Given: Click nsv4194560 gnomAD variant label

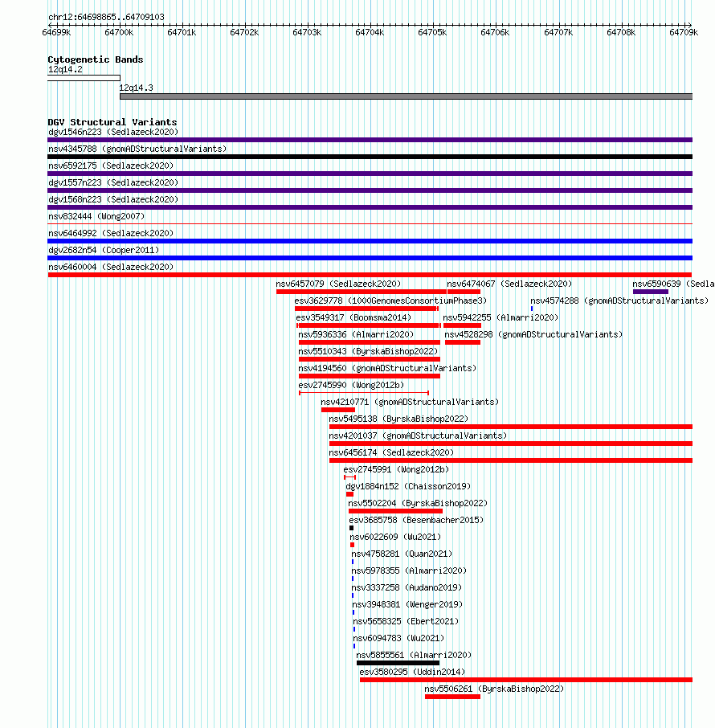Looking at the screenshot, I should pos(387,369).
